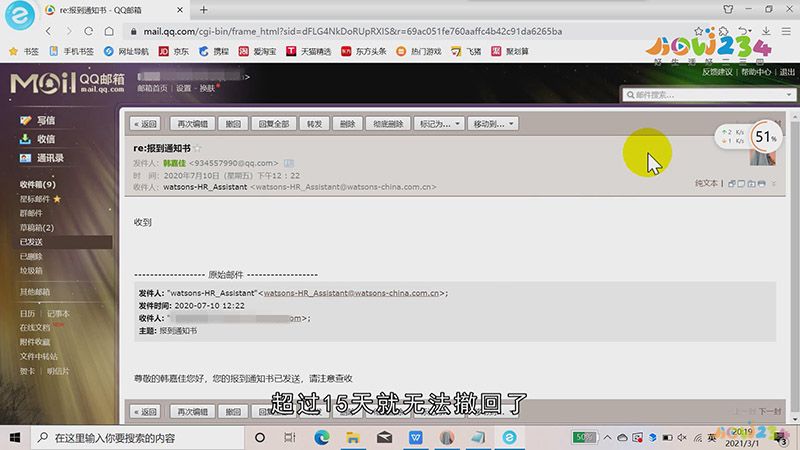The width and height of the screenshot is (800, 450).
Task: Open 手机书签 bookmark
Action: coord(71,51)
